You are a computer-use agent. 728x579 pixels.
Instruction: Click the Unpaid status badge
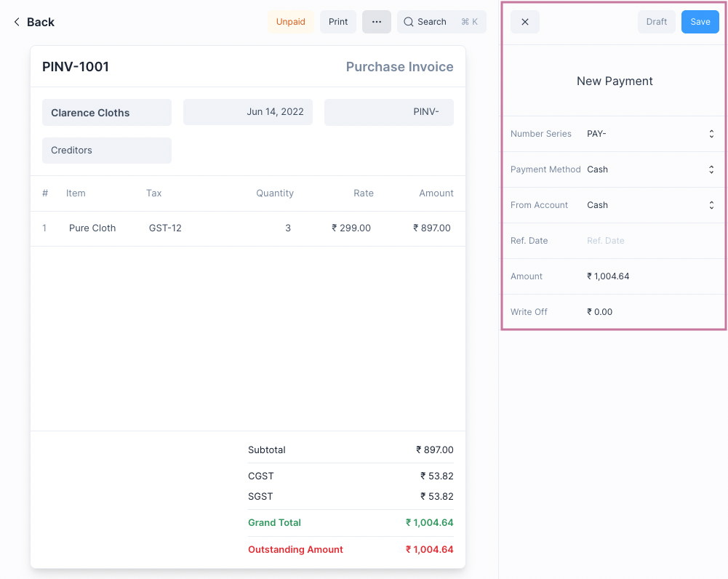[291, 22]
